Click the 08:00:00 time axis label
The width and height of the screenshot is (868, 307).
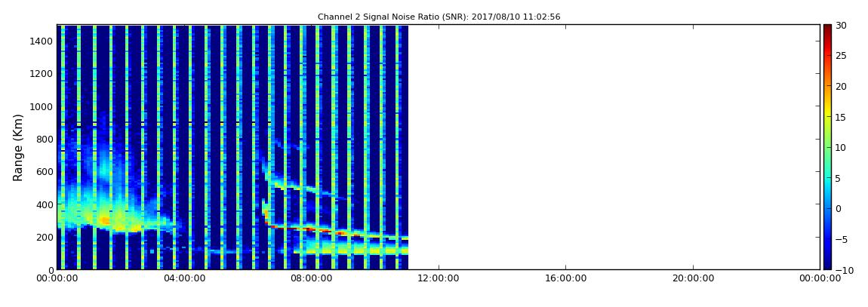pos(310,279)
